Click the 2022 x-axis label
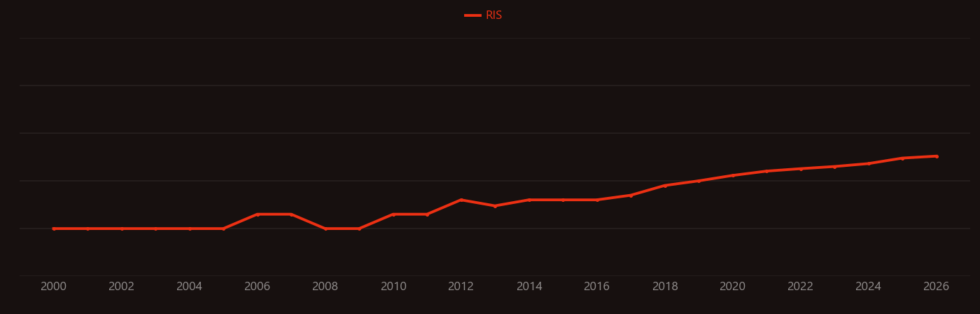980x314 pixels. [x=801, y=287]
